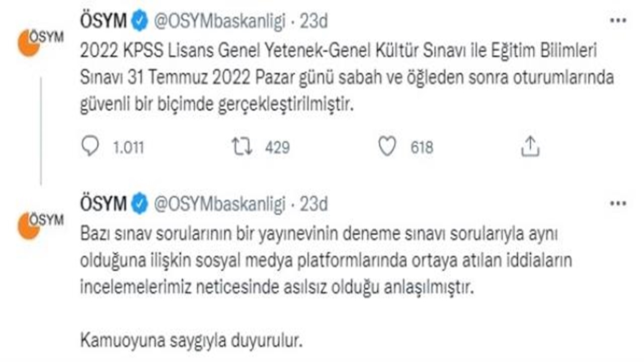The width and height of the screenshot is (644, 362).
Task: Open the @OSYMbaskanligi handle on the second tweet
Action: [219, 204]
